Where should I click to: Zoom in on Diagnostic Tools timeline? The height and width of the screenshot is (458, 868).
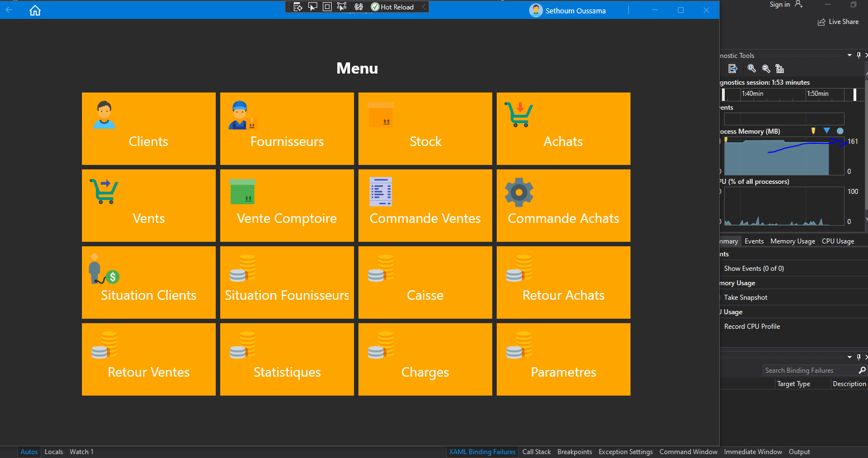751,69
